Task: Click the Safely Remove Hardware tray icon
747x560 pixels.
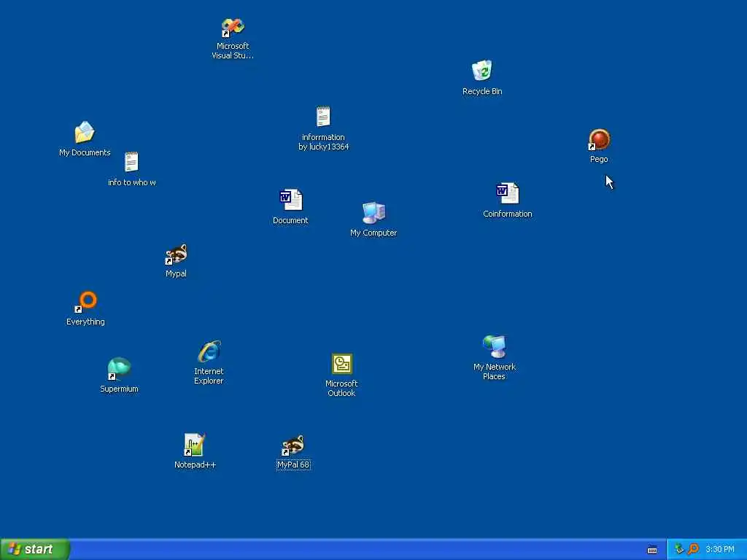Action: pos(679,549)
